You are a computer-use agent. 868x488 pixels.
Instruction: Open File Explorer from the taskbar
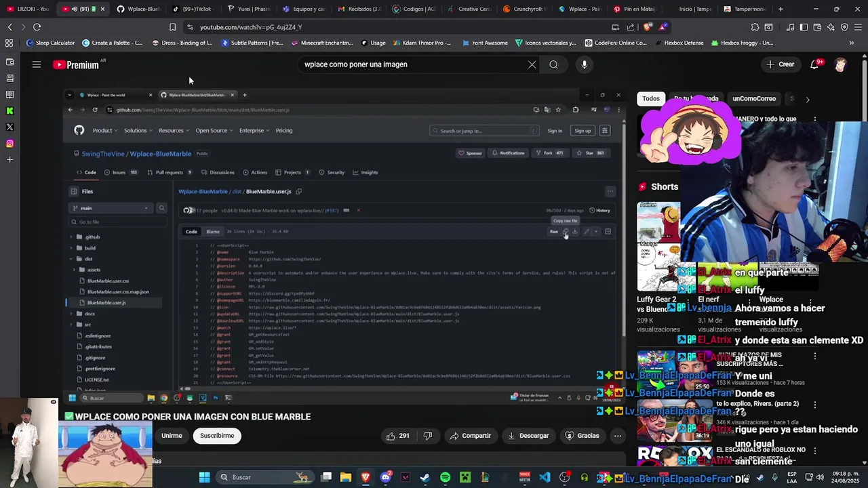click(346, 477)
